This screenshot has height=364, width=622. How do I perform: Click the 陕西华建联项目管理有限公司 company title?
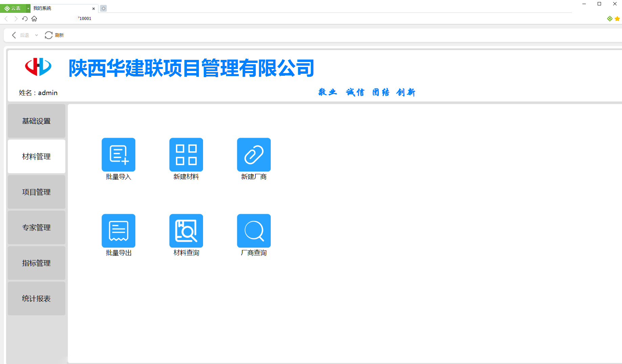pyautogui.click(x=192, y=68)
